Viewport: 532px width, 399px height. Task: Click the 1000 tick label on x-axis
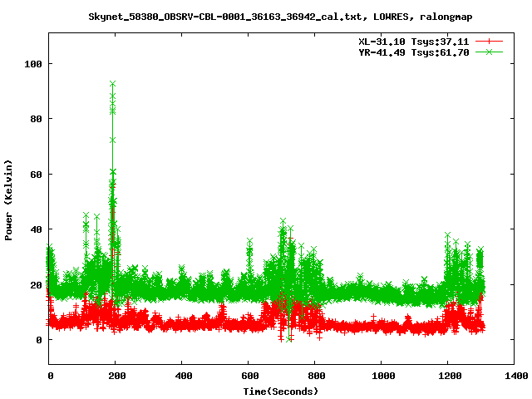click(382, 377)
